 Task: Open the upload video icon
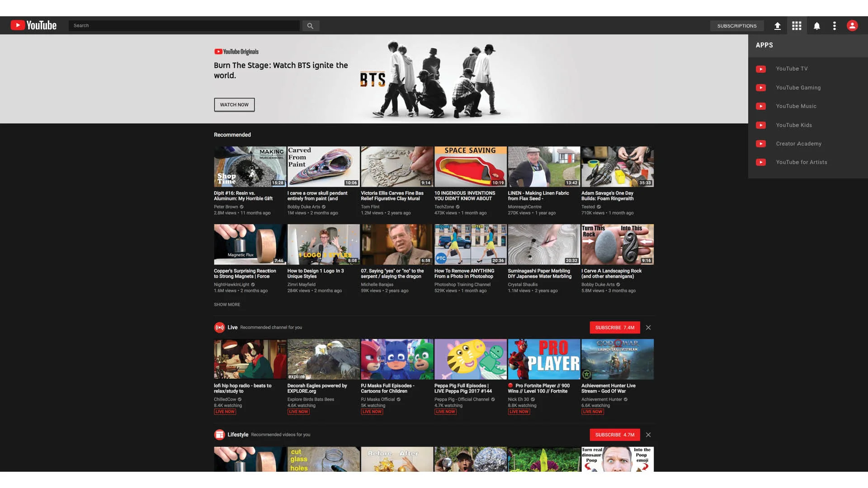click(777, 26)
